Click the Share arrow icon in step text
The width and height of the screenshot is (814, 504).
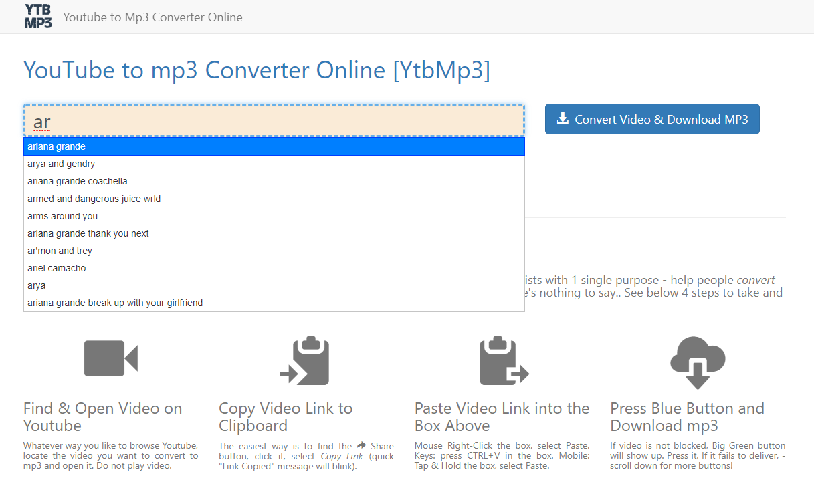(x=361, y=445)
